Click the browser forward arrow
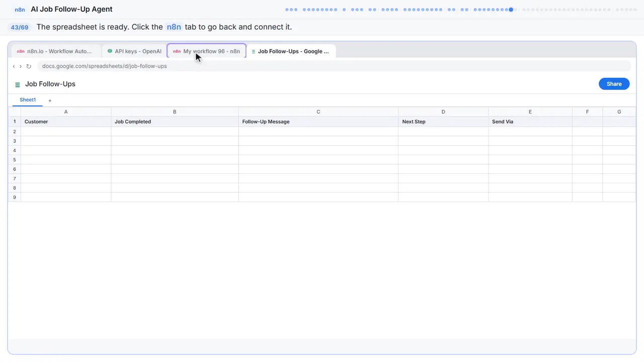This screenshot has width=644, height=362. click(21, 66)
